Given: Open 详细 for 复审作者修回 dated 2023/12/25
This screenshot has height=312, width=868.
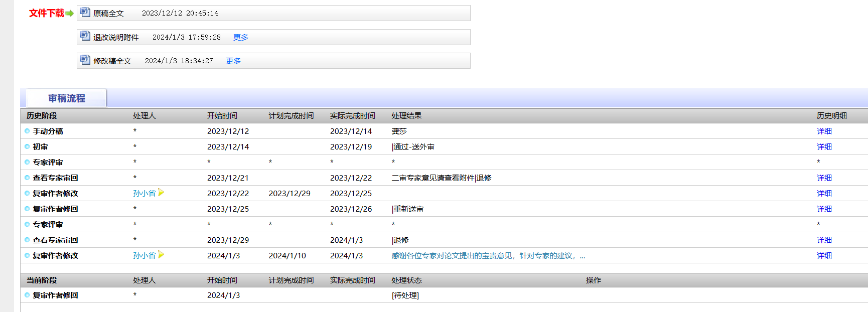Looking at the screenshot, I should pos(824,209).
